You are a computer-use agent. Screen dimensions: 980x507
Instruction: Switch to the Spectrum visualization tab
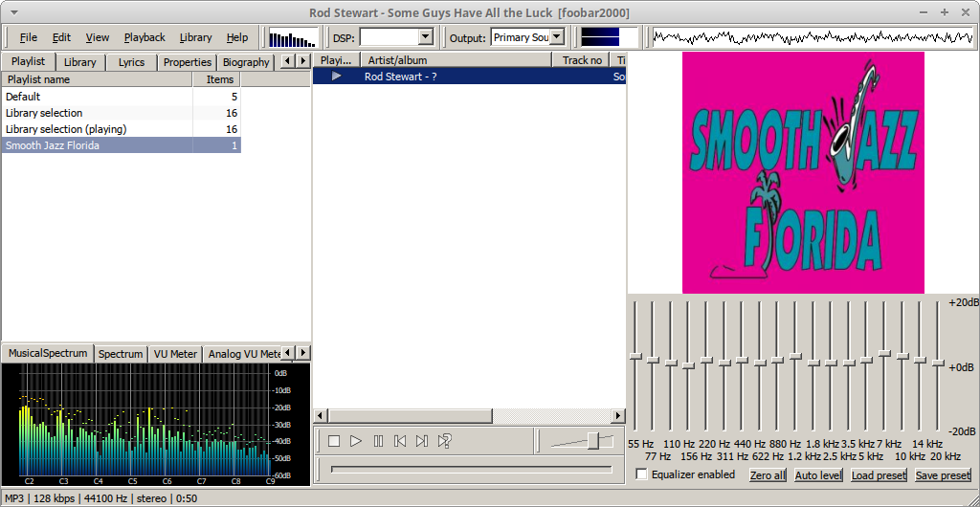[121, 354]
